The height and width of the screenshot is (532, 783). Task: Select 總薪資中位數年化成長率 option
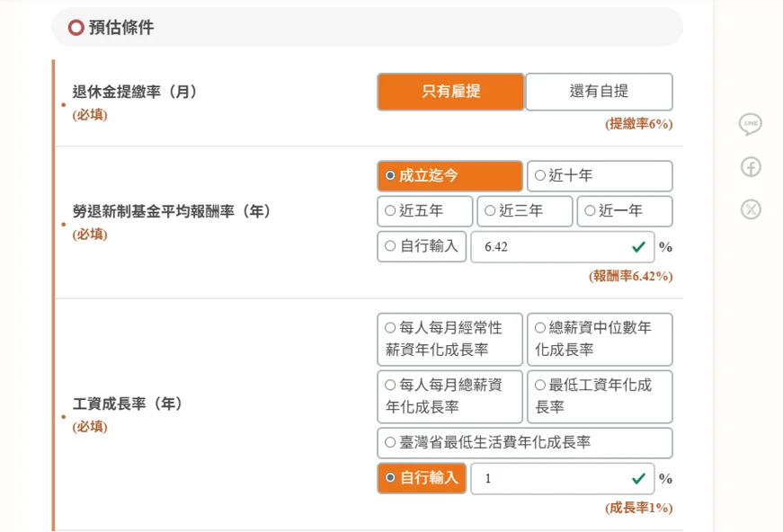click(600, 339)
